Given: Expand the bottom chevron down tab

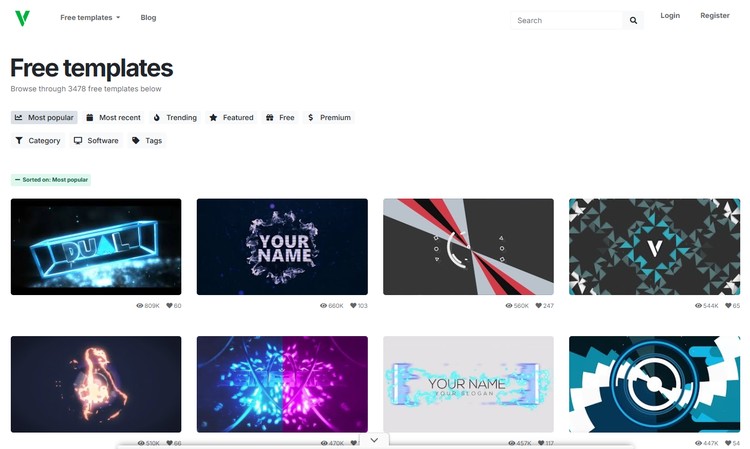Looking at the screenshot, I should [x=374, y=440].
